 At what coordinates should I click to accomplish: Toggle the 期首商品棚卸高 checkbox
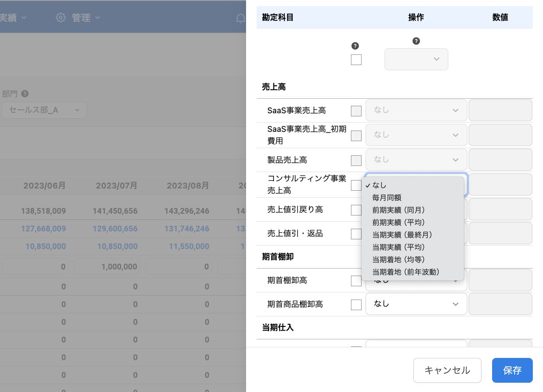356,305
